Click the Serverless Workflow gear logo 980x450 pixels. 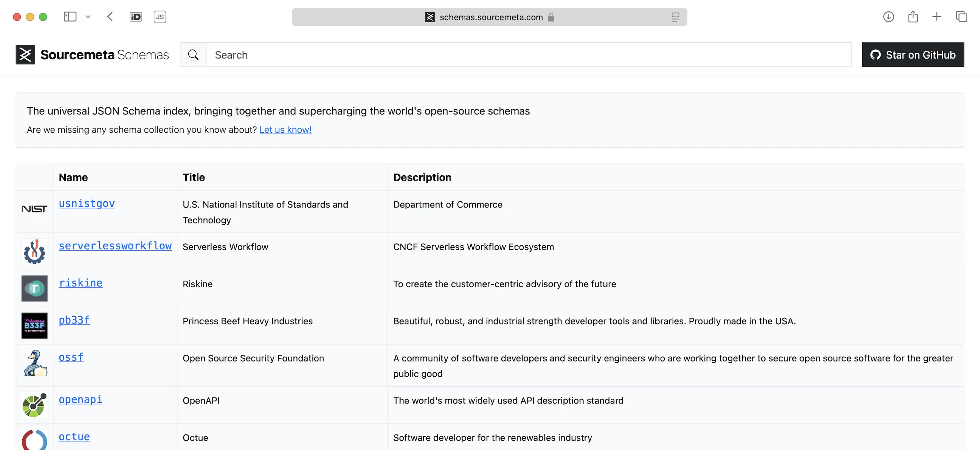click(34, 251)
